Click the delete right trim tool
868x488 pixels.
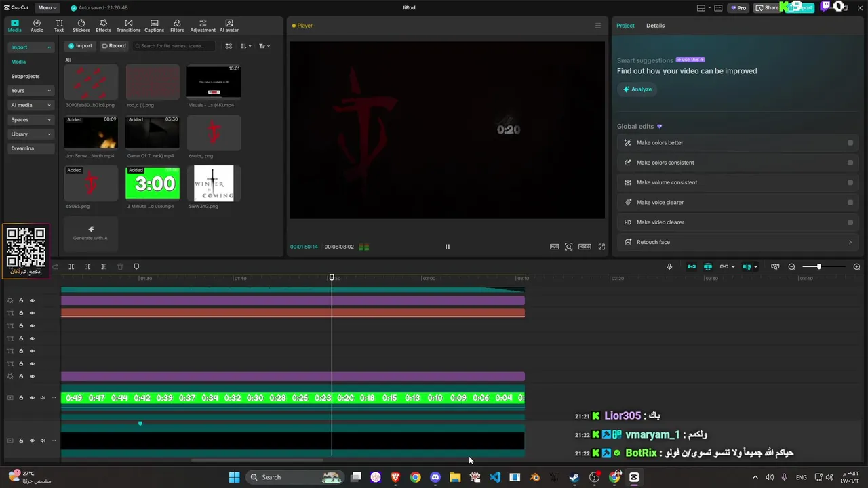[x=103, y=266]
